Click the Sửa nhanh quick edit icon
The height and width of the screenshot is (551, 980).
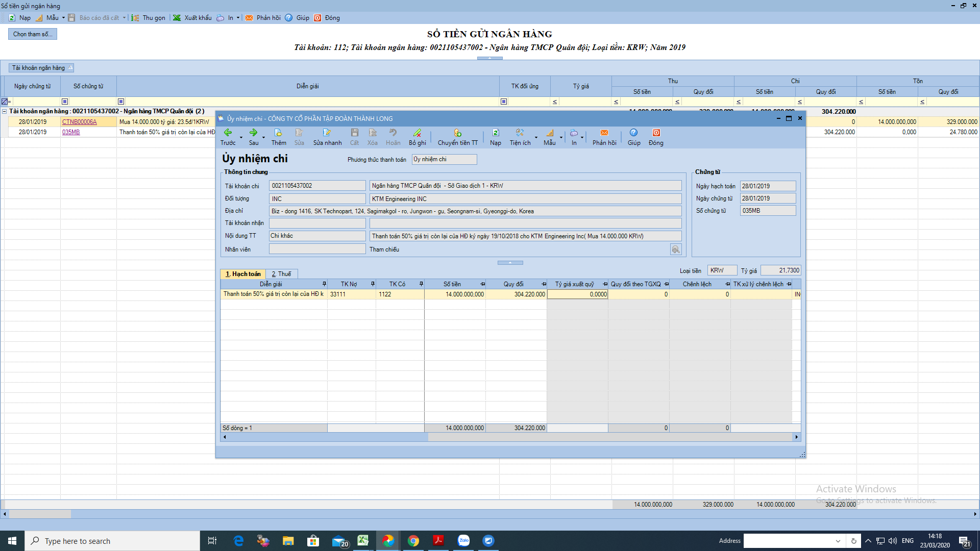pos(327,133)
